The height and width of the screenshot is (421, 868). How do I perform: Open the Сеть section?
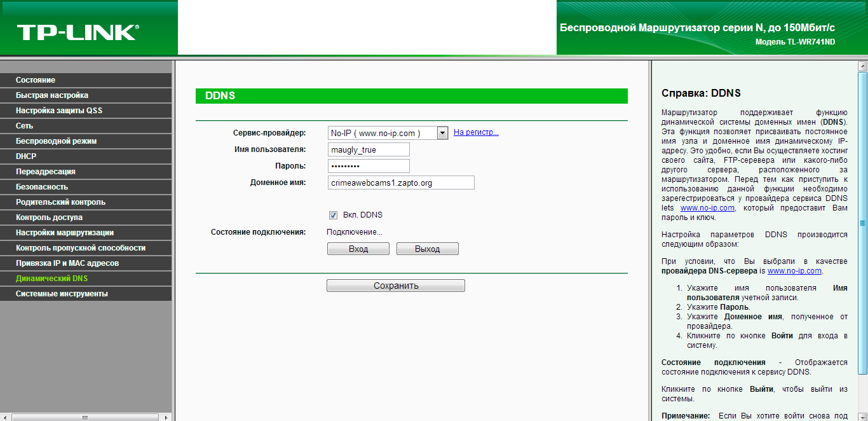click(86, 126)
